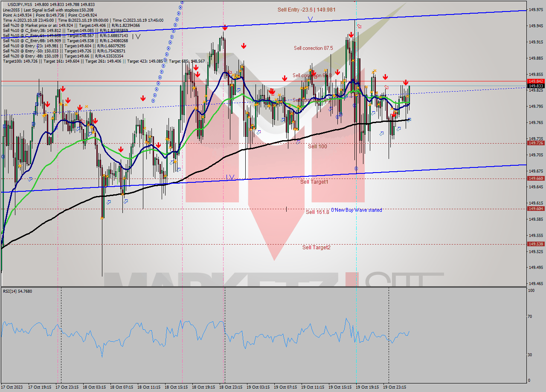The image size is (546, 392).
Task: Click the '19 Oct 03:15' time axis label
Action: [258, 387]
